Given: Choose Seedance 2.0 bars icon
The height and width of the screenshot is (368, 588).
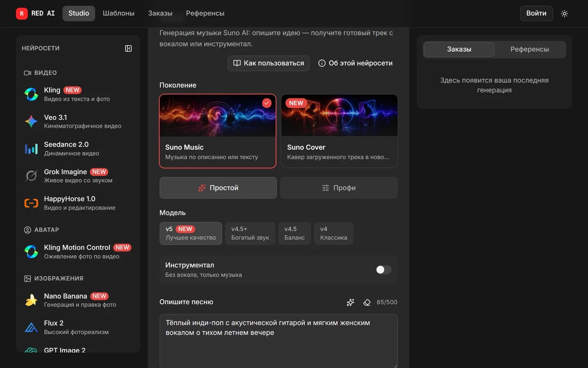Looking at the screenshot, I should coord(31,149).
